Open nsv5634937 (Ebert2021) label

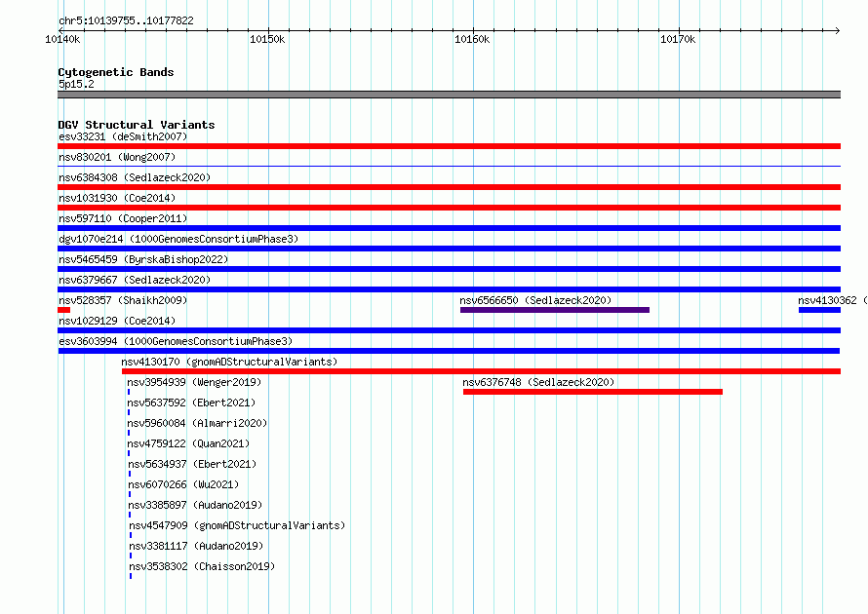192,464
